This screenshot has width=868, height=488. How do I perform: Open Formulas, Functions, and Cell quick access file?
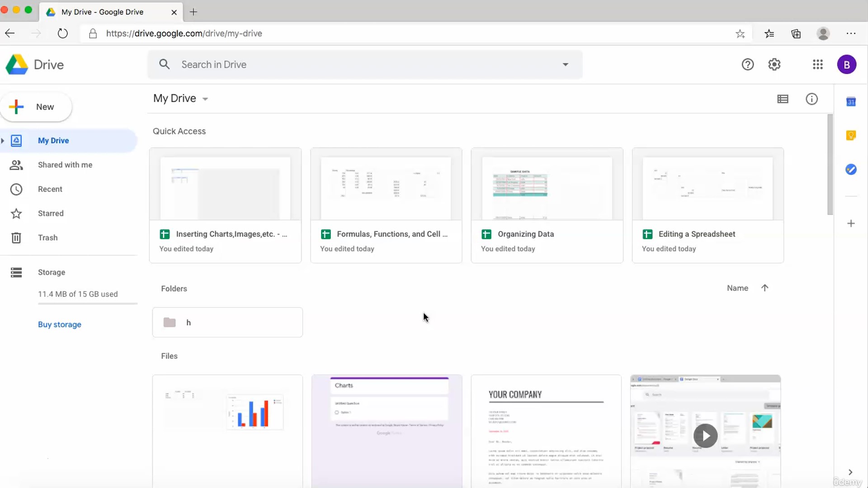coord(386,206)
